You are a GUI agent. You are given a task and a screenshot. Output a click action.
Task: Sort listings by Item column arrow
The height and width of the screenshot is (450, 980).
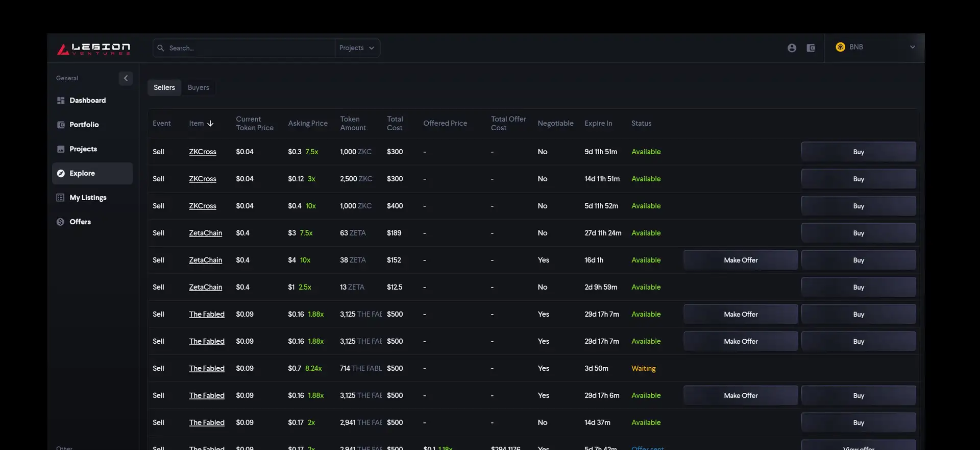tap(210, 124)
